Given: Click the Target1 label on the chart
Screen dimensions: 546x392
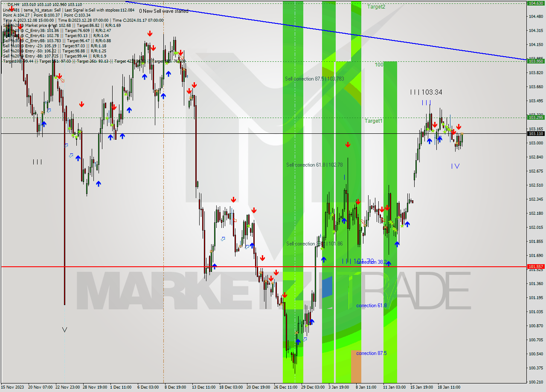Looking at the screenshot, I should coord(373,121).
